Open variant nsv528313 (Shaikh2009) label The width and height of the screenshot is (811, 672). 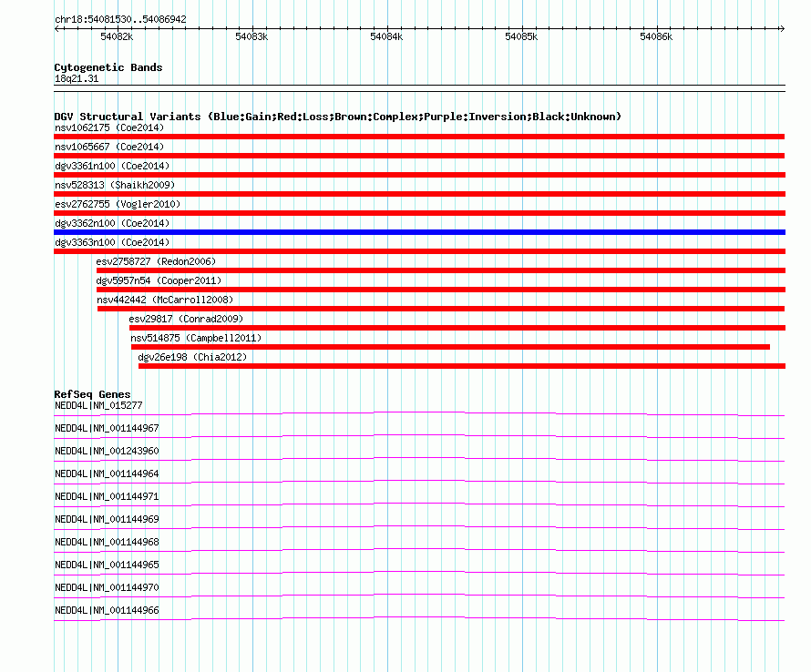[x=115, y=185]
